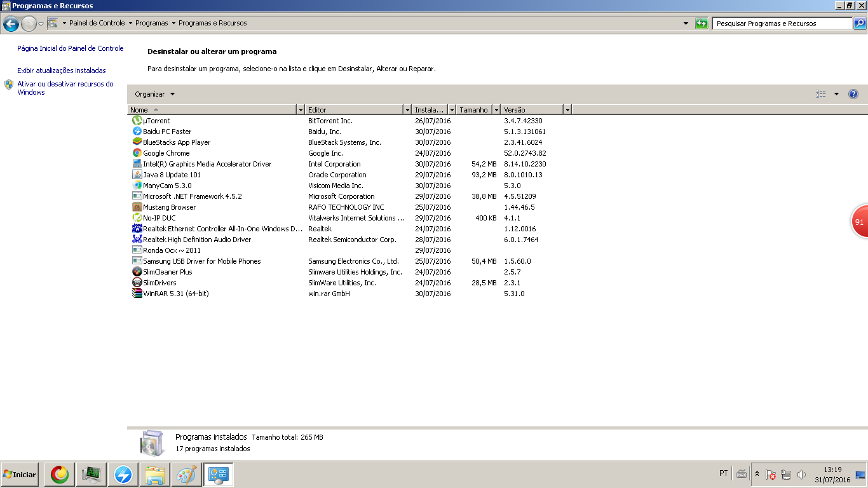868x488 pixels.
Task: Open the Organizar dropdown menu
Action: click(154, 94)
